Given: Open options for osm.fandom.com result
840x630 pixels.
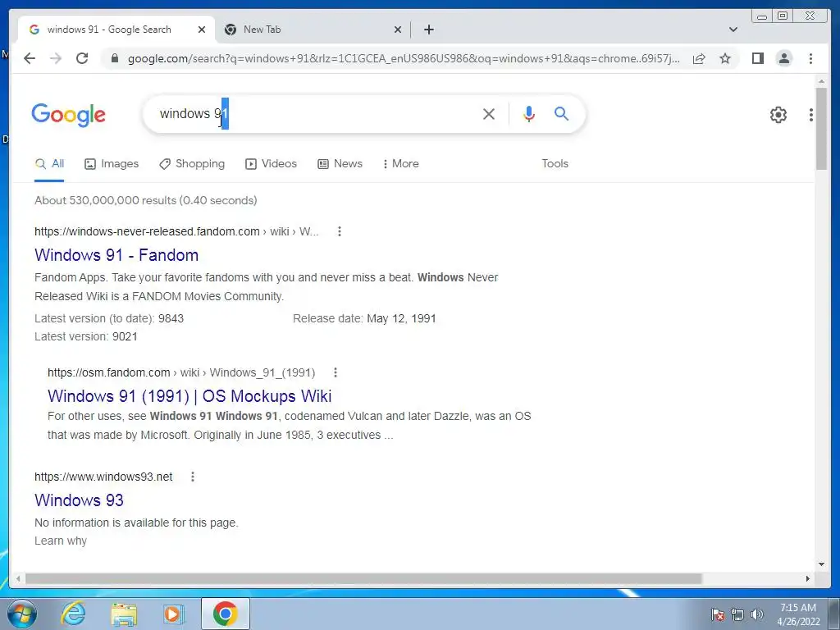Looking at the screenshot, I should pos(335,372).
